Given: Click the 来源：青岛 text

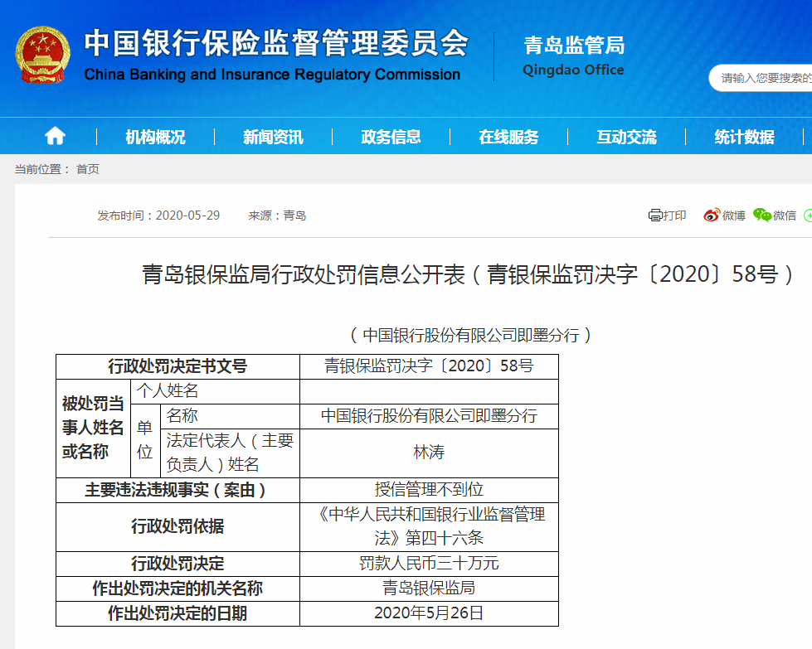Looking at the screenshot, I should (277, 216).
